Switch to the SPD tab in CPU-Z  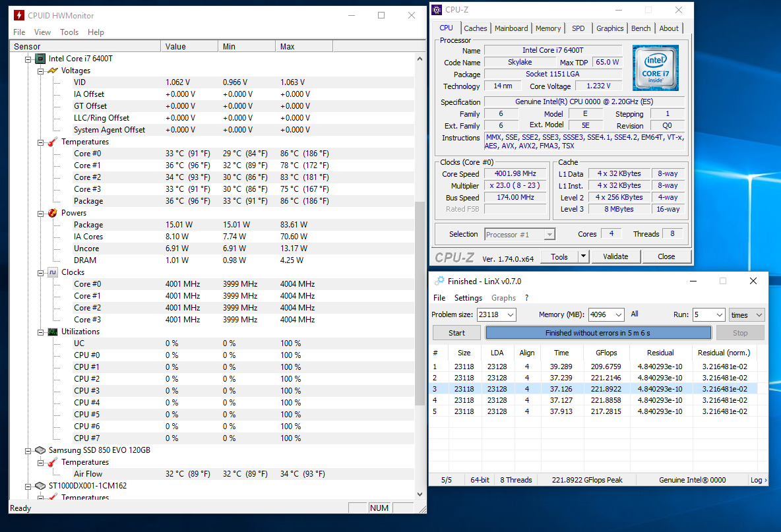(x=578, y=28)
